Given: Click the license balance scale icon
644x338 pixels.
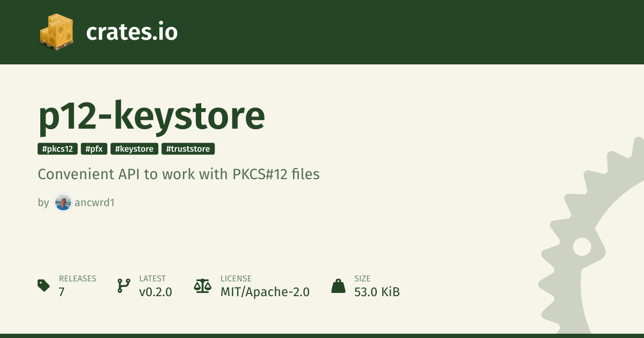Looking at the screenshot, I should point(202,285).
